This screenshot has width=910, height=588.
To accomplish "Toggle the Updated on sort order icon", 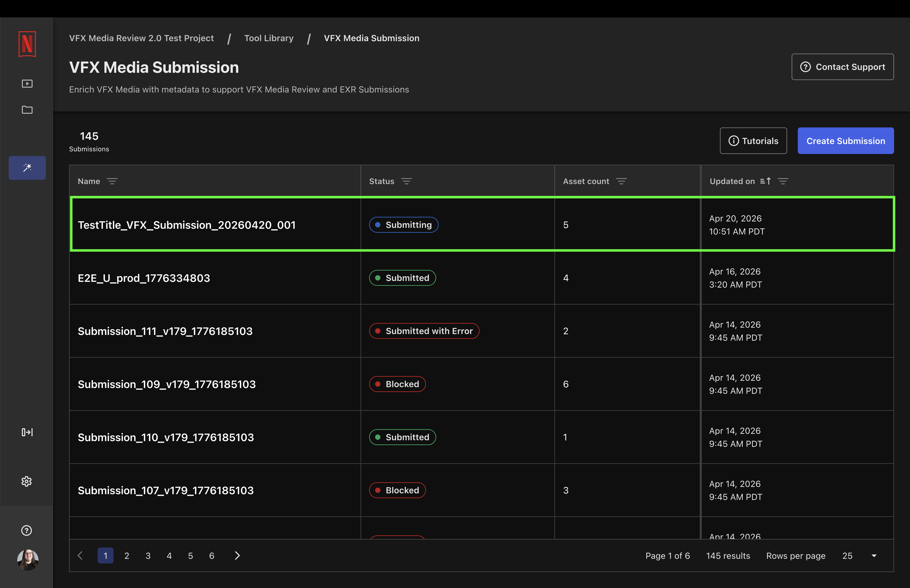I will coord(765,181).
